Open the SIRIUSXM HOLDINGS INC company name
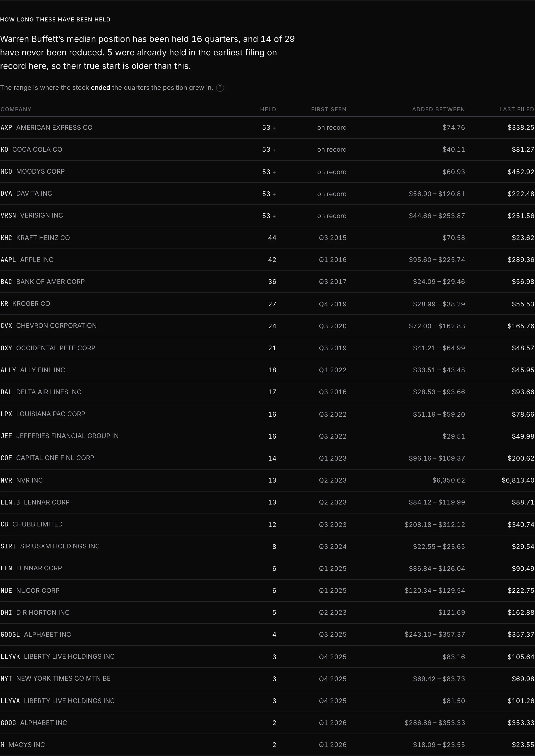535x756 pixels. [x=60, y=546]
